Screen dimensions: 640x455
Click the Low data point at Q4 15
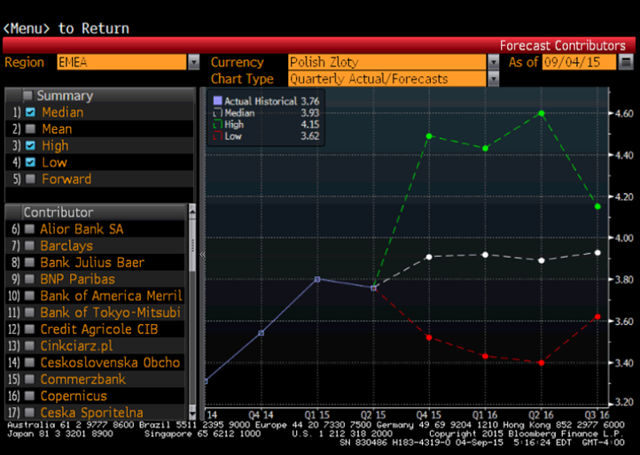point(429,337)
